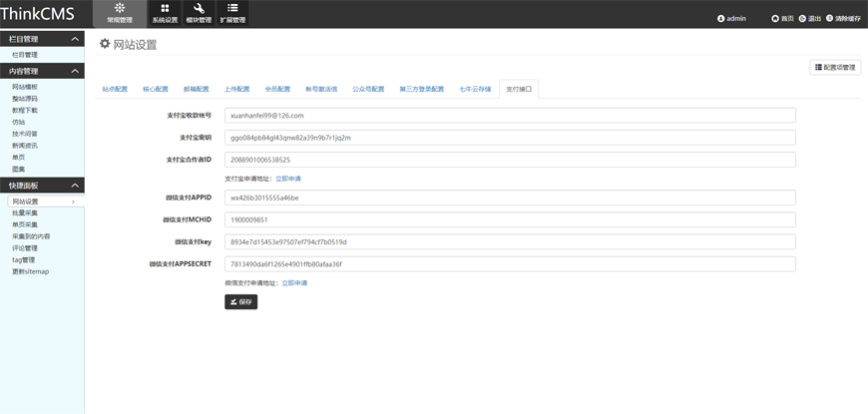Open 模块管理 wrench icon
This screenshot has height=414, width=868.
click(x=199, y=9)
